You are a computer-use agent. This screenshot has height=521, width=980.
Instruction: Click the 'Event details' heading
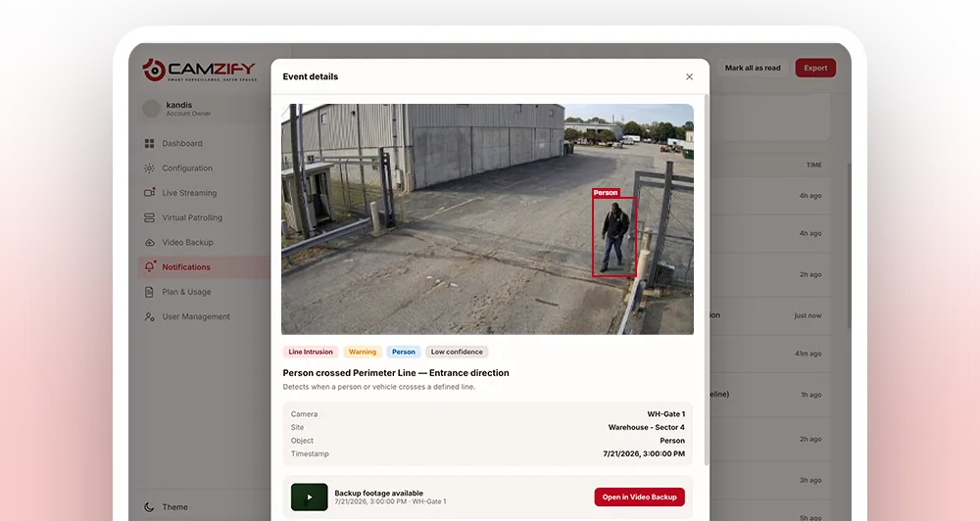310,76
